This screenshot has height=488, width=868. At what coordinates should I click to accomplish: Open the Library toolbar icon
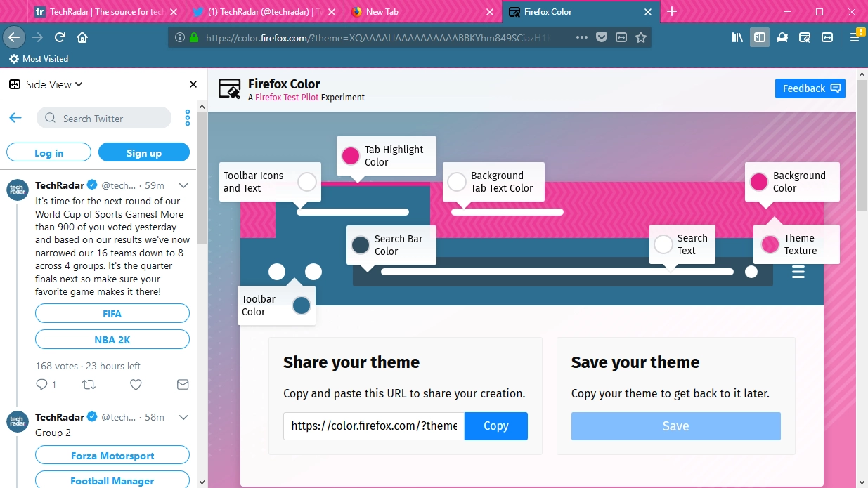737,37
